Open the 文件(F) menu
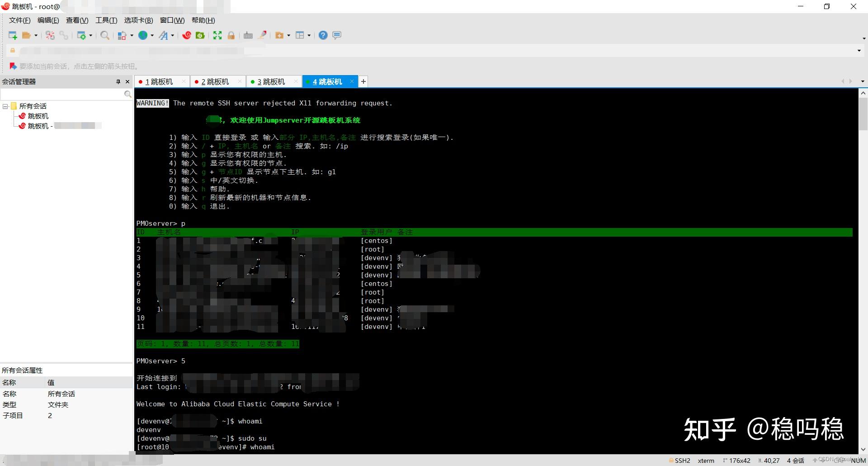Screen dimensions: 868x466 [x=19, y=20]
